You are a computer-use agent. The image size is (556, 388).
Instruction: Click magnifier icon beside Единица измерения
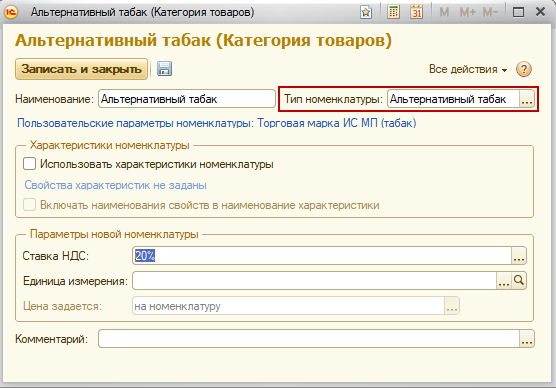[x=519, y=281]
